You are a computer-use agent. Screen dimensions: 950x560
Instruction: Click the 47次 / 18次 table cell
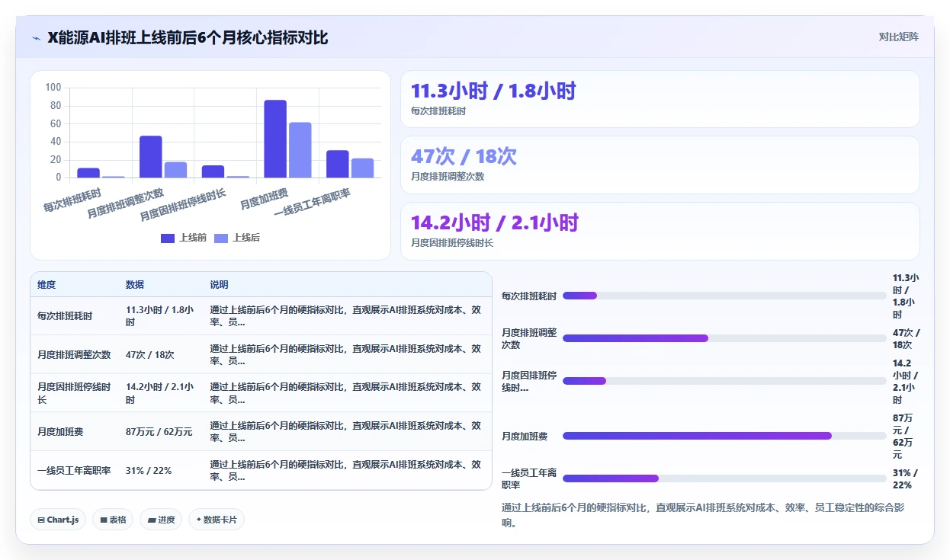[150, 355]
